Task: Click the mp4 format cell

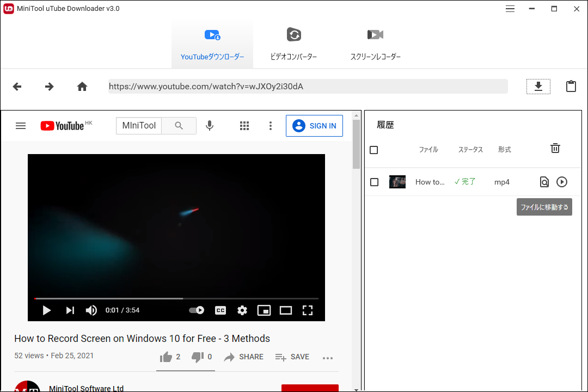Action: 502,182
